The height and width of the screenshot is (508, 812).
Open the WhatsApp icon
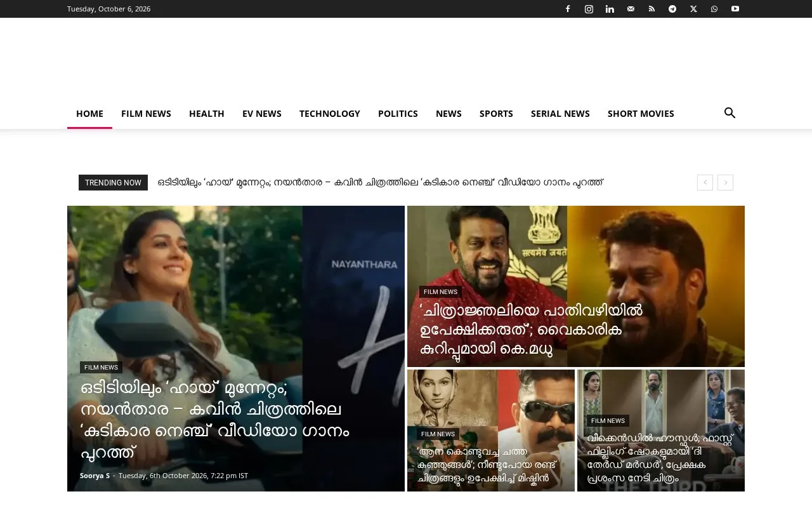pyautogui.click(x=714, y=9)
